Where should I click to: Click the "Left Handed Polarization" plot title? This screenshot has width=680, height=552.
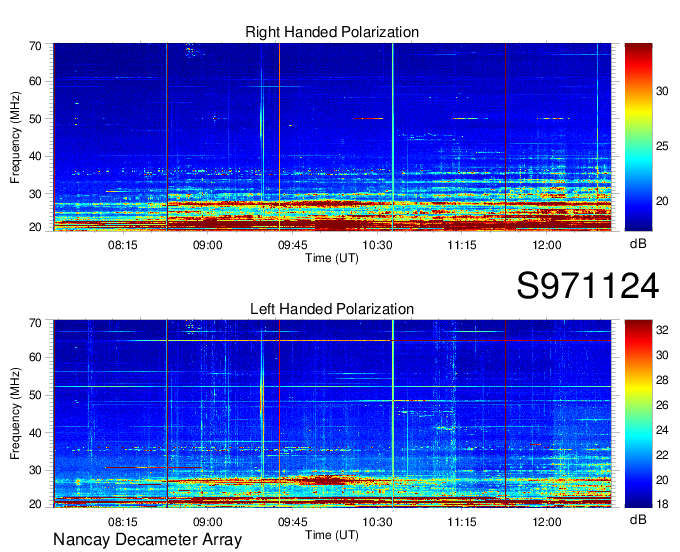[x=332, y=309]
